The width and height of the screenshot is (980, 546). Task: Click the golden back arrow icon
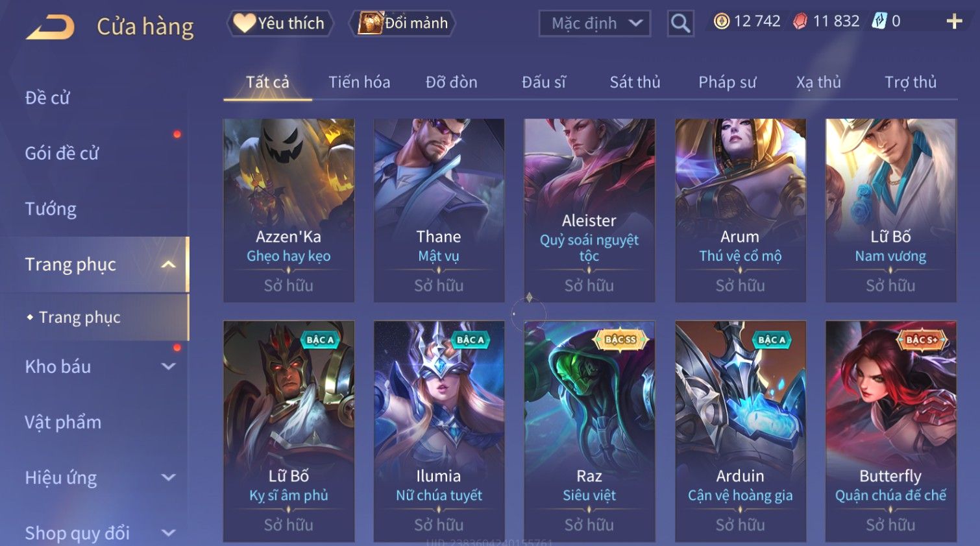(x=51, y=27)
